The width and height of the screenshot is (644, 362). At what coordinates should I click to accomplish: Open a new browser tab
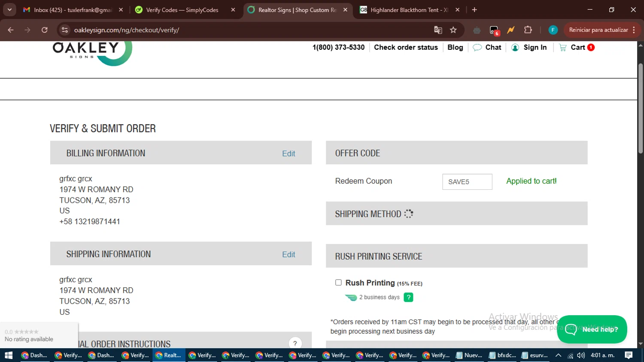pyautogui.click(x=474, y=10)
